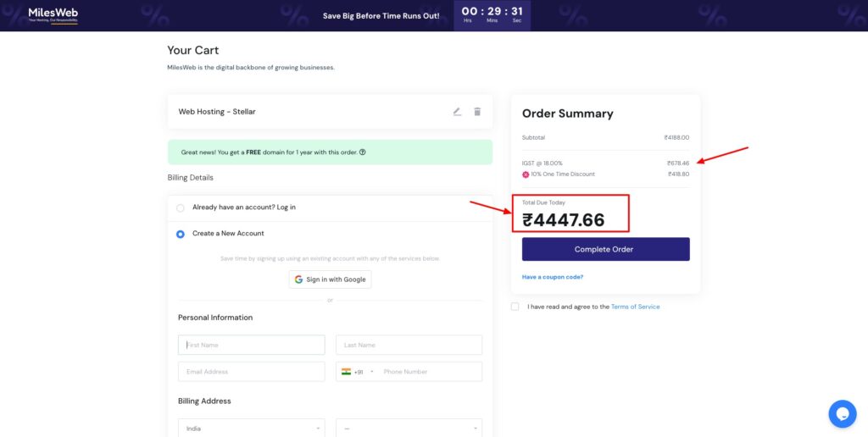
Task: Click Have a coupon code link
Action: click(553, 277)
